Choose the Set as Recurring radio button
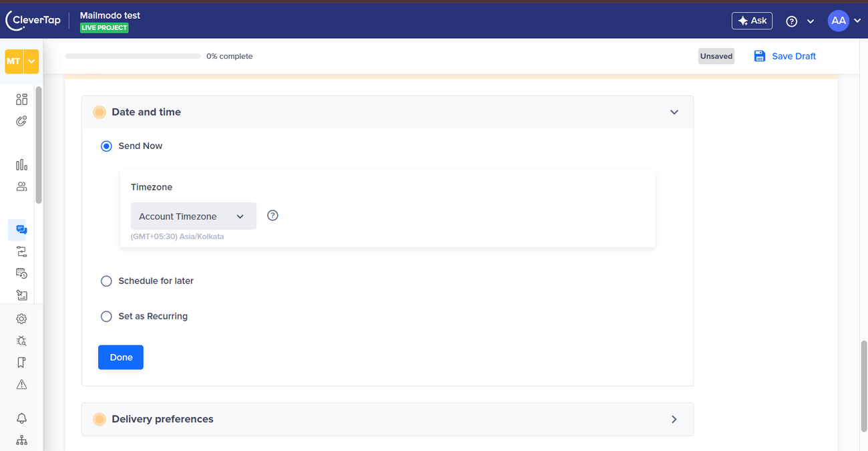Screen dimensions: 868x451 [106, 317]
